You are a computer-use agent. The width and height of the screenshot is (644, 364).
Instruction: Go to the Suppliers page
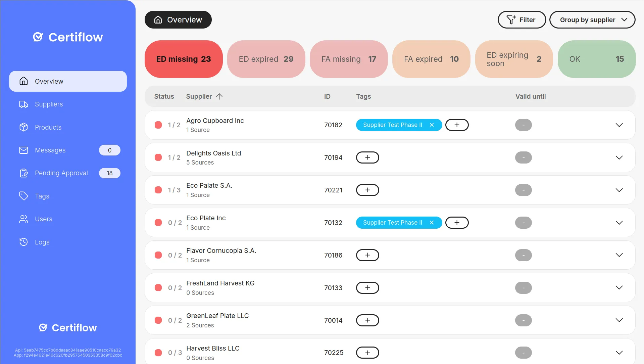[49, 104]
